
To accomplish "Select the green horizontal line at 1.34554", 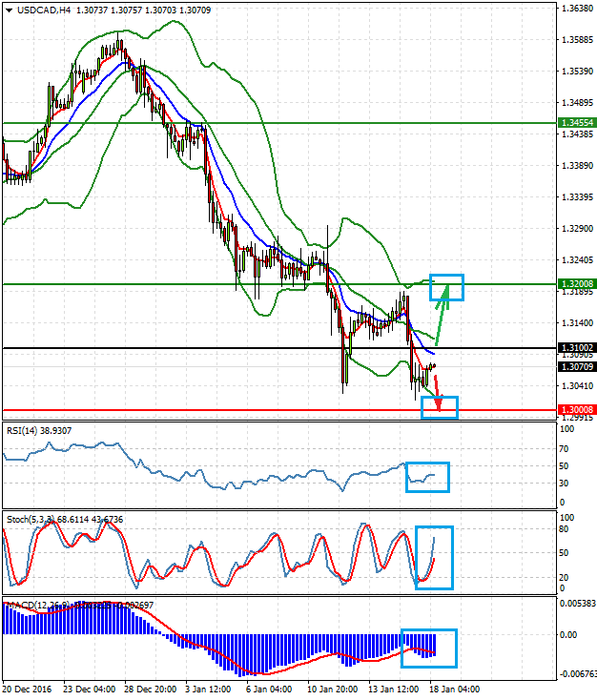I will click(x=279, y=123).
